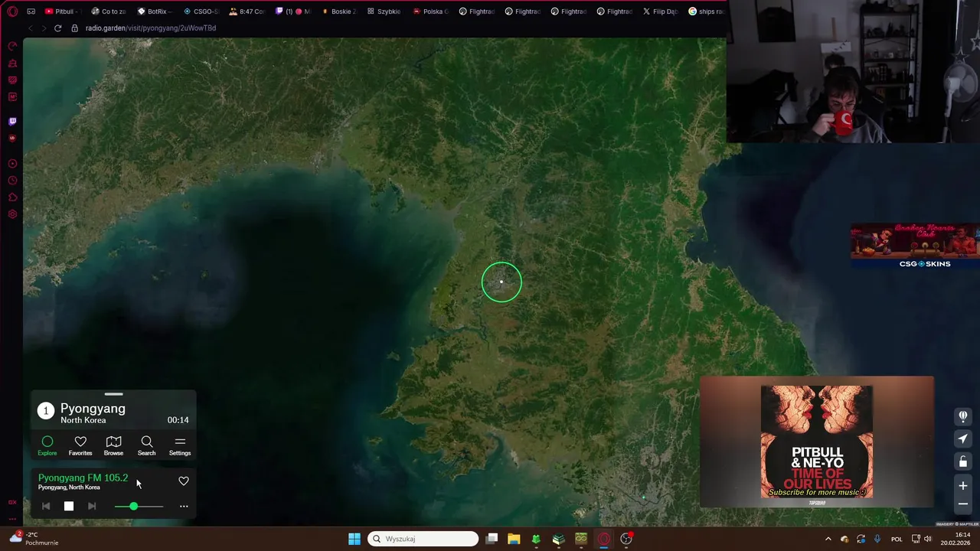Open Radio Garden Settings
This screenshot has height=551, width=980.
180,445
